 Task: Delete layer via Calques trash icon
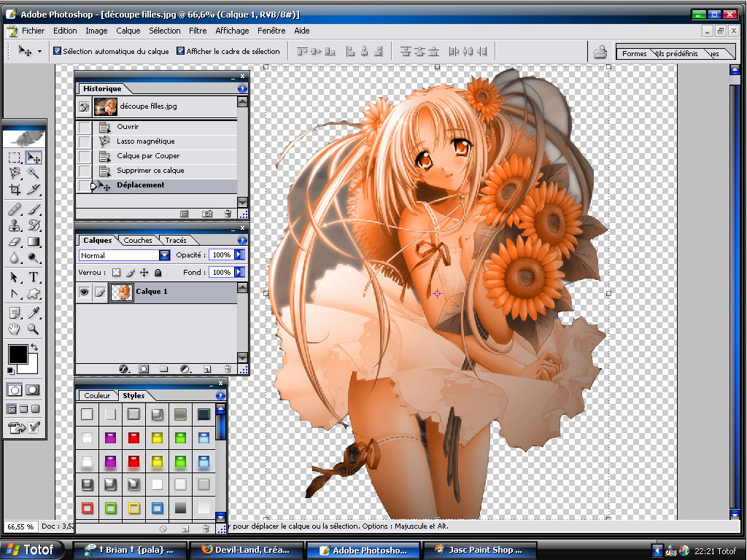228,369
